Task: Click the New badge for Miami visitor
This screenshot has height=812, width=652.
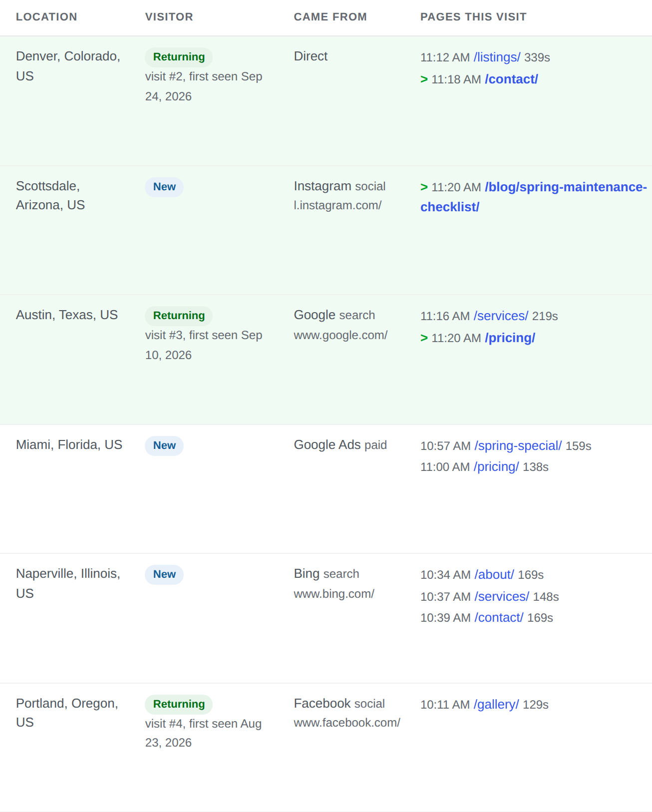Action: pos(164,445)
